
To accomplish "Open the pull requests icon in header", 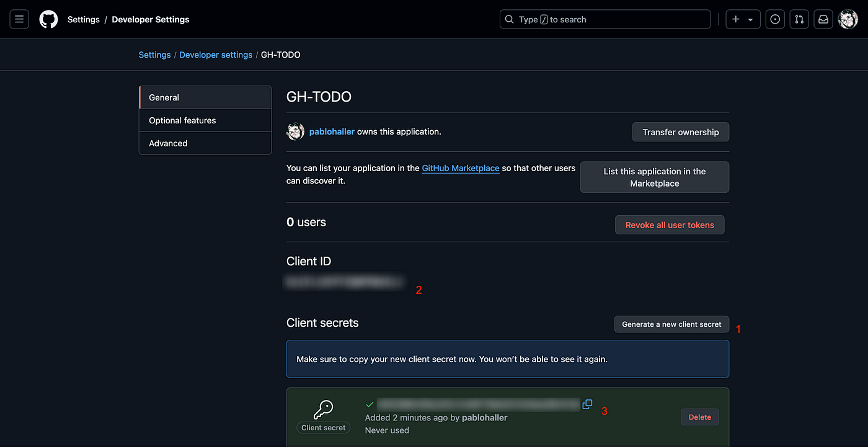I will click(799, 19).
